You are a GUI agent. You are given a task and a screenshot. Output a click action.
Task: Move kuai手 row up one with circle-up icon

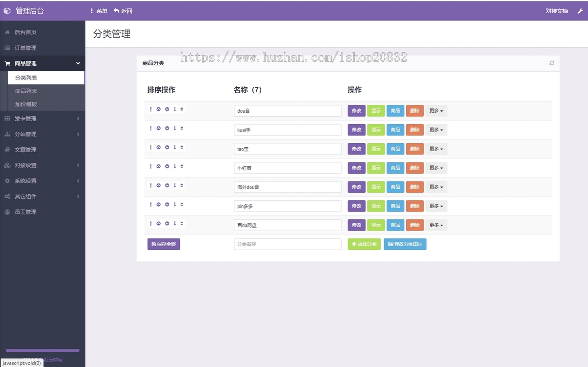pos(159,128)
